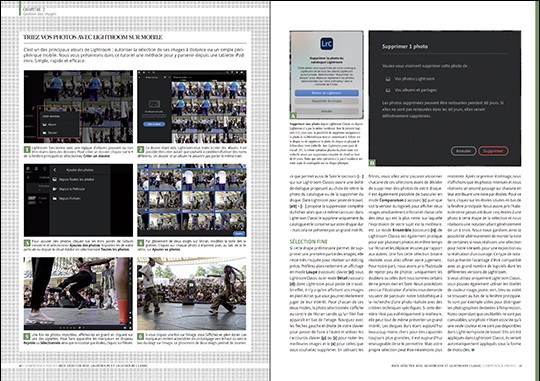Click the Lrc app icon in the catalogue dialog
This screenshot has width=540, height=381.
coord(326,44)
